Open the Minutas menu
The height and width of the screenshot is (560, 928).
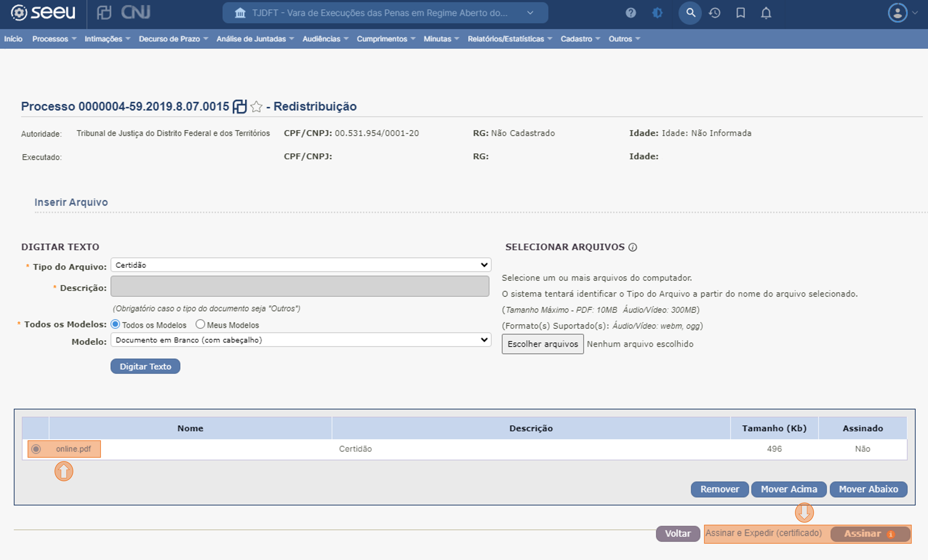441,39
